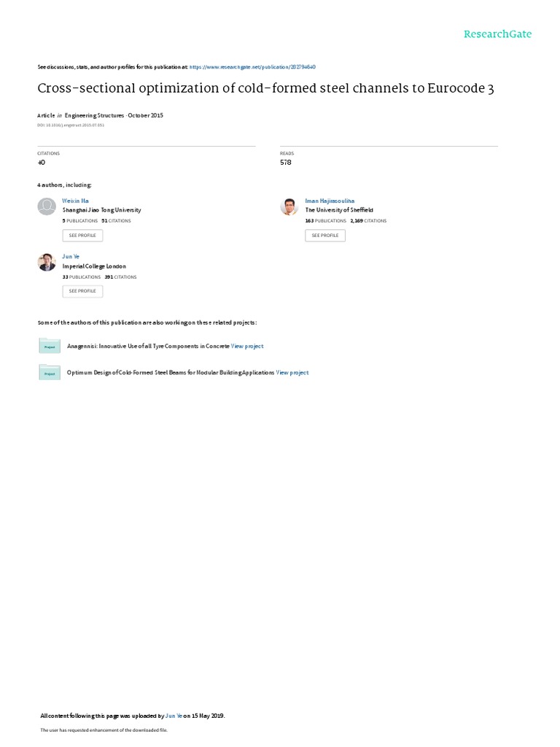Screen dimensions: 560x747
Task: Open Jun Ye author name link
Action: click(71, 257)
